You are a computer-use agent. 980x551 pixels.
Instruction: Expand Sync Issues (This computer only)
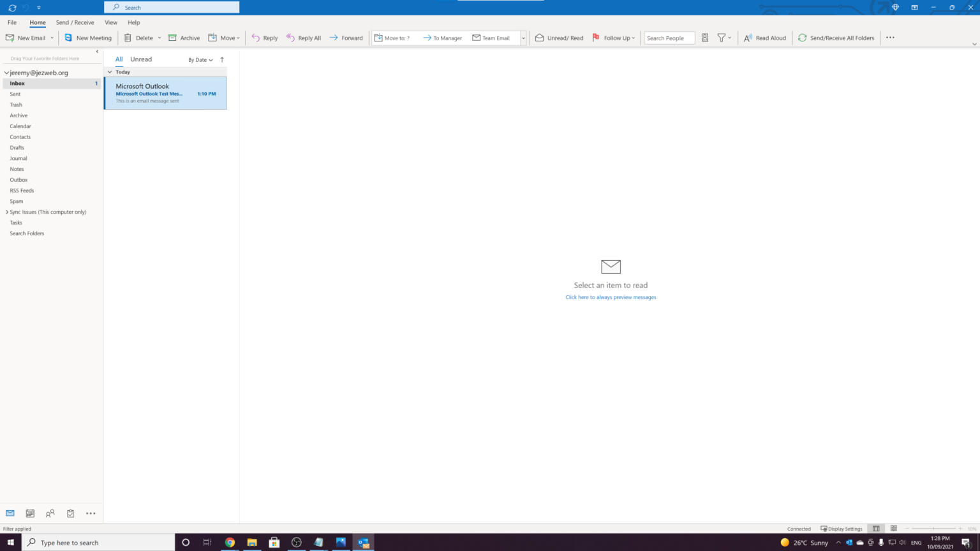7,212
